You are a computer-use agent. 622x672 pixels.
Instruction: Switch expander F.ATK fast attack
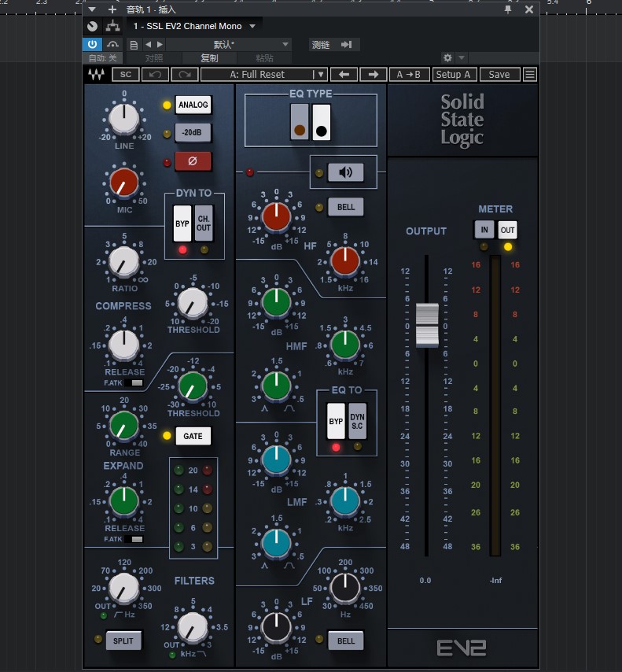point(134,539)
